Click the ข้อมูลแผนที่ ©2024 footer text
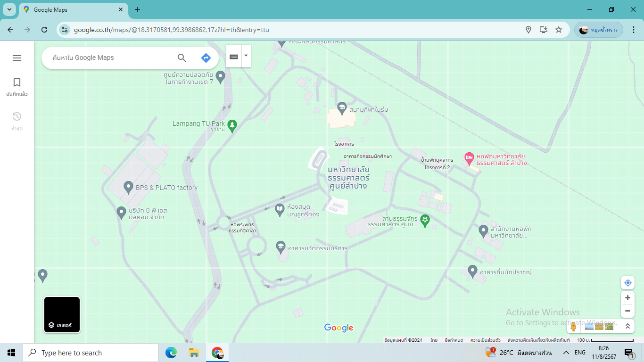The height and width of the screenshot is (362, 644). coord(403,340)
